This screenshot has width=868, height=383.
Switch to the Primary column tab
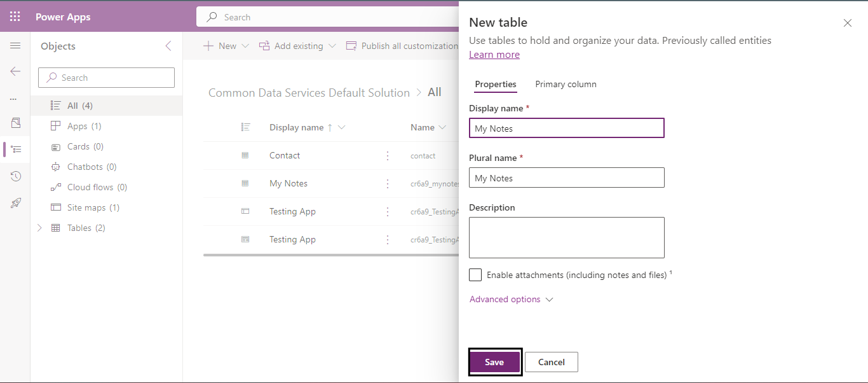click(x=566, y=84)
